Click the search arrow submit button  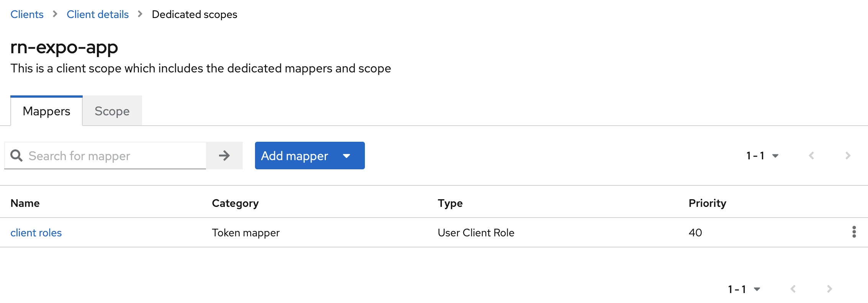(224, 156)
